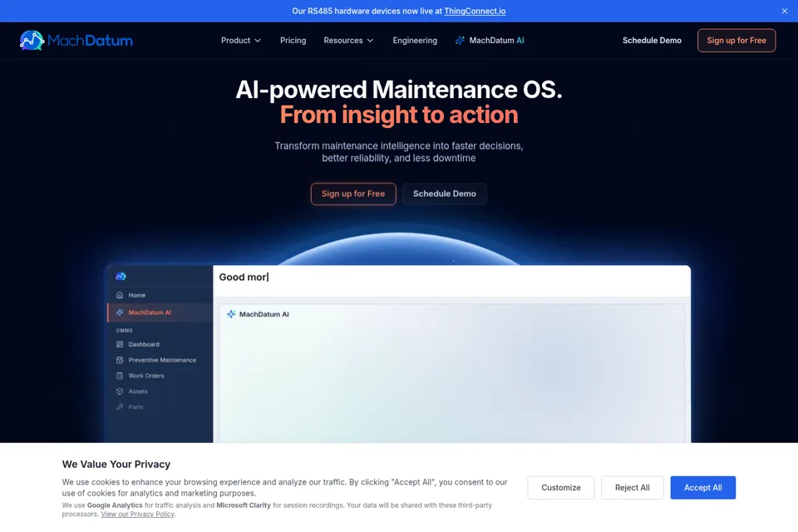The height and width of the screenshot is (532, 798).
Task: Click Schedule Demo in the header
Action: click(652, 40)
